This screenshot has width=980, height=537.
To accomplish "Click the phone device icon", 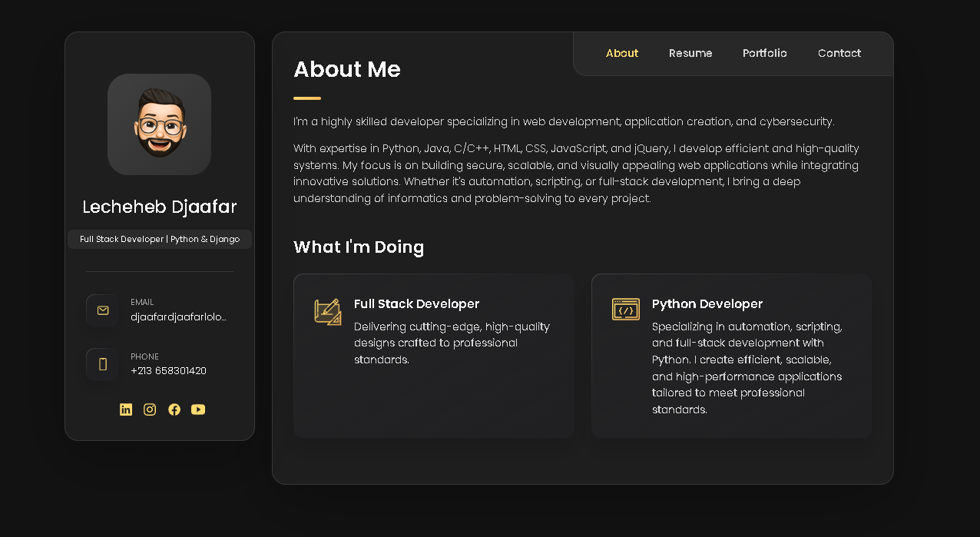I will click(x=102, y=364).
